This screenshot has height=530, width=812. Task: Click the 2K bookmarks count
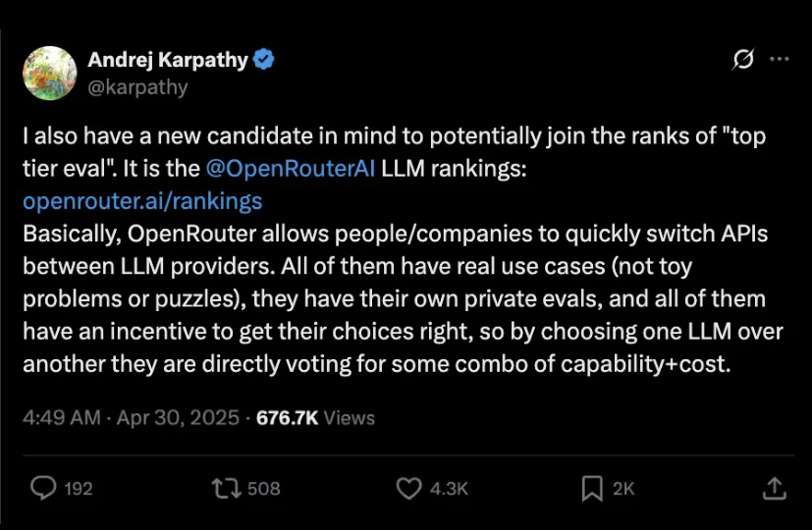623,488
